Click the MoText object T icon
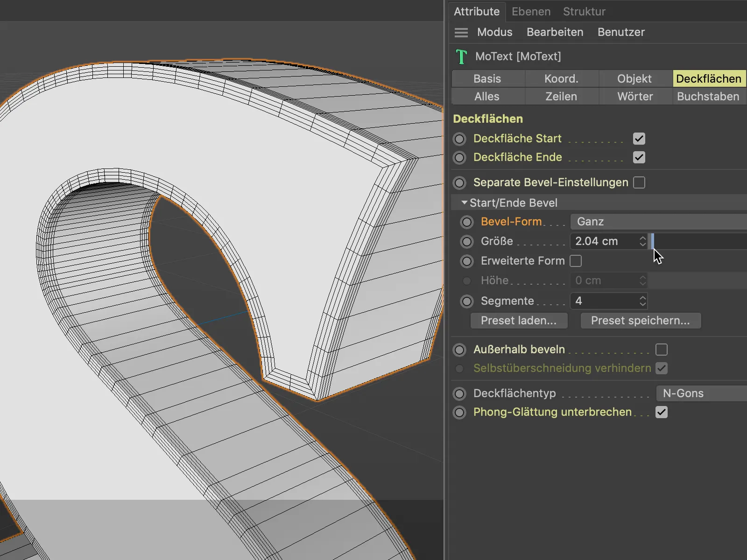Viewport: 747px width, 560px height. [461, 57]
